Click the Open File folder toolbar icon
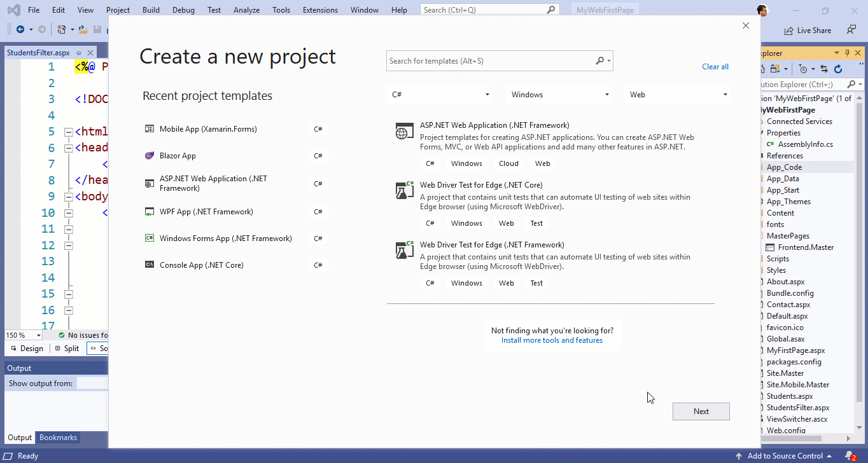868x463 pixels. 83,29
